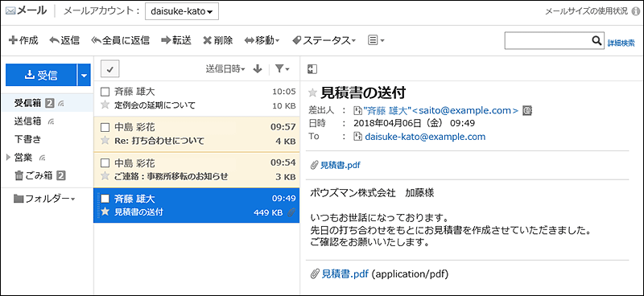The height and width of the screenshot is (296, 644).
Task: Open the Trash (ごみ箱) folder
Action: point(38,175)
